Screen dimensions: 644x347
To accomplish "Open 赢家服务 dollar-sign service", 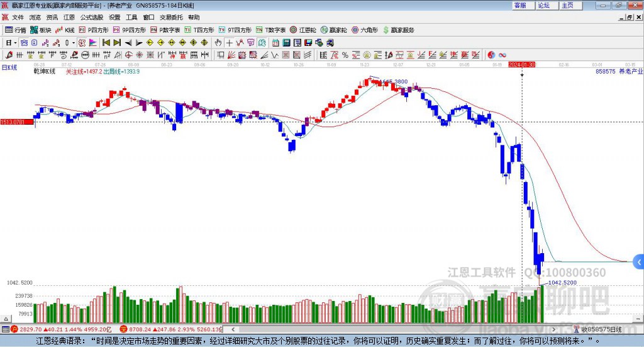I will tap(398, 30).
